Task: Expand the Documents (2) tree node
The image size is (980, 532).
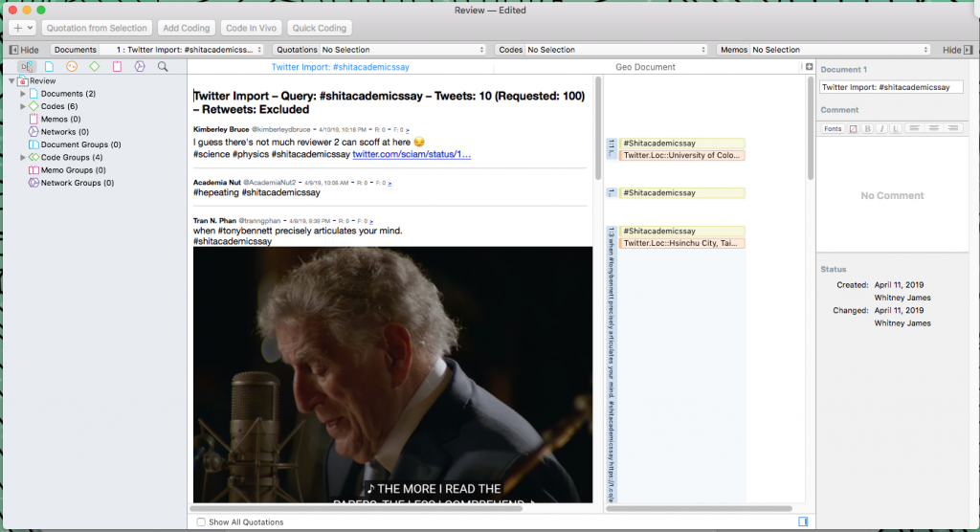Action: [23, 94]
